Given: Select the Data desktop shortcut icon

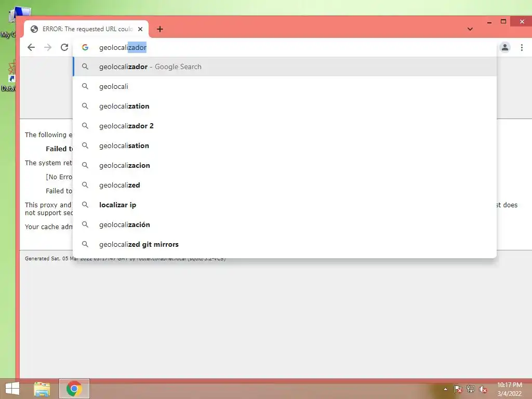Looking at the screenshot, I should tap(8, 75).
